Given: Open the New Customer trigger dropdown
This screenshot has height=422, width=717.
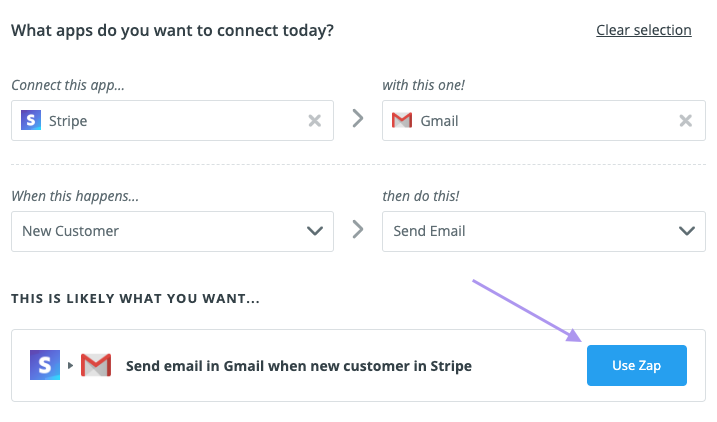Looking at the screenshot, I should pyautogui.click(x=160, y=231).
